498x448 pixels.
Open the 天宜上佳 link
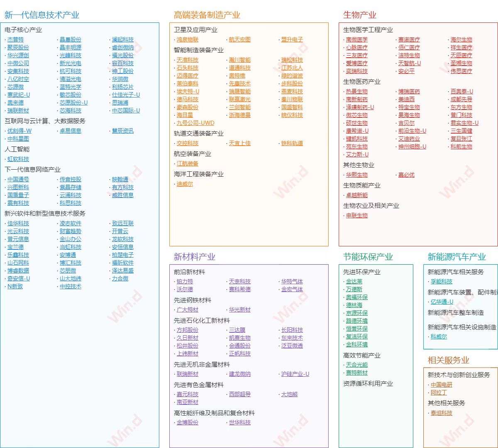pos(240,144)
